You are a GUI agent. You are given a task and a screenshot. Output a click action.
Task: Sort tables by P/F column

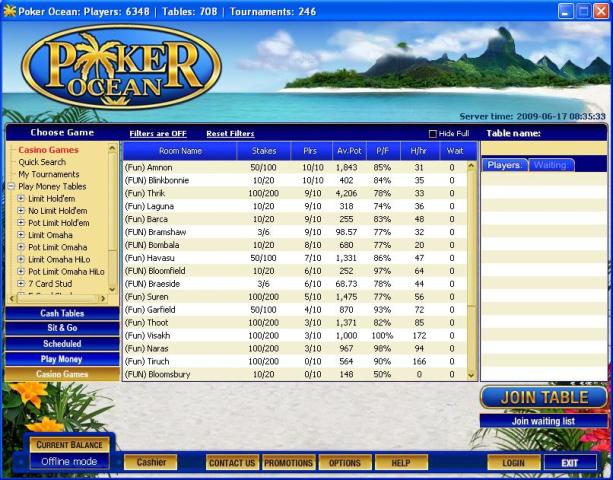(384, 151)
